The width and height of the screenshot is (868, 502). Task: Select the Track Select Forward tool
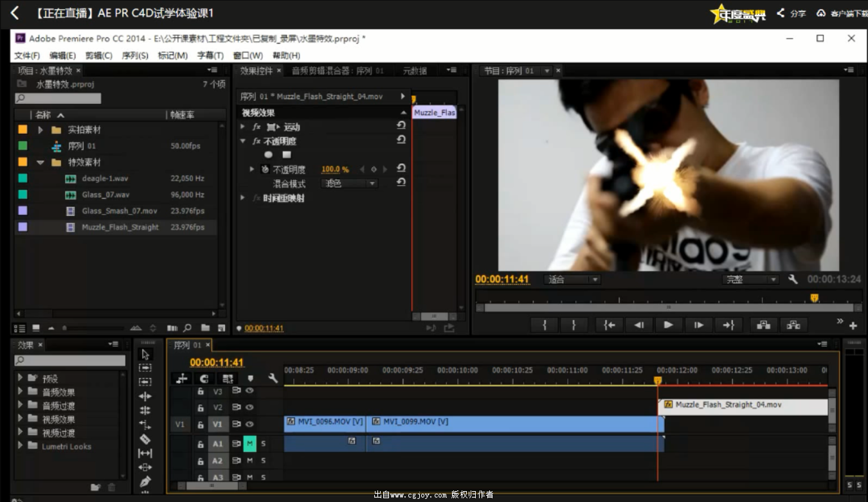point(145,368)
